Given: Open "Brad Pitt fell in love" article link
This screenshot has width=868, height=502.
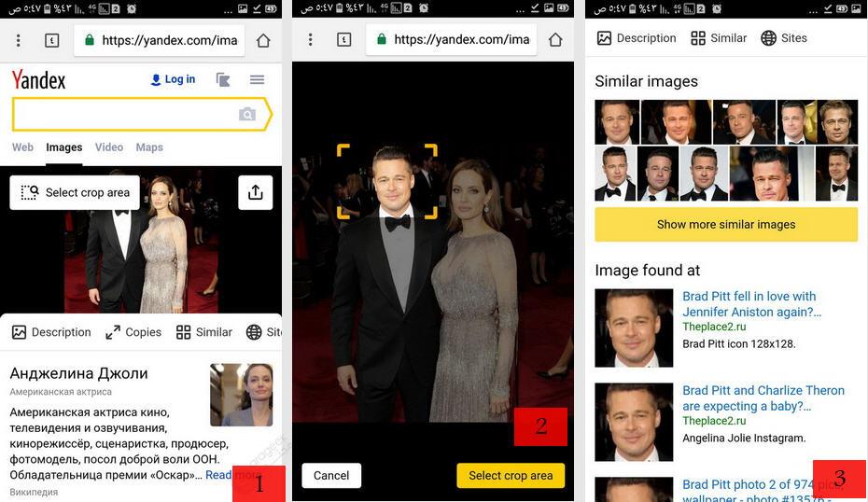Looking at the screenshot, I should click(x=749, y=304).
